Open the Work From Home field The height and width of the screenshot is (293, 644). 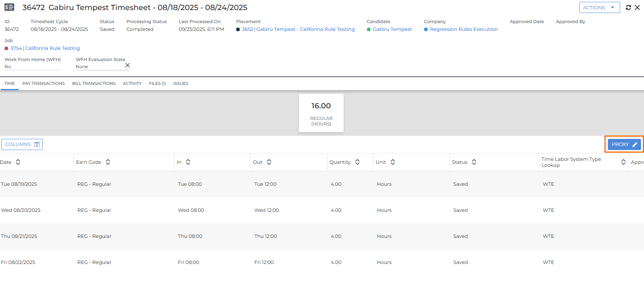(x=32, y=67)
